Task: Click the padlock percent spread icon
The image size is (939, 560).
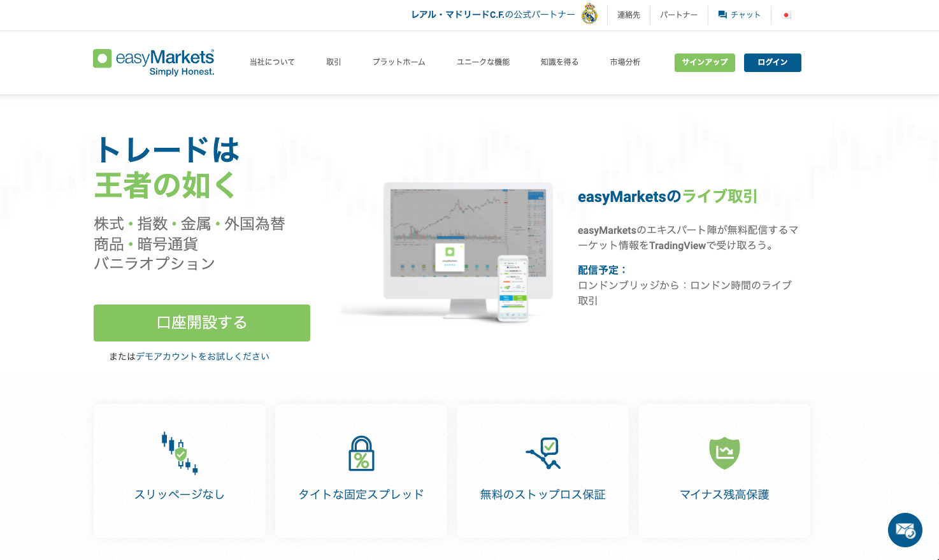Action: point(361,454)
